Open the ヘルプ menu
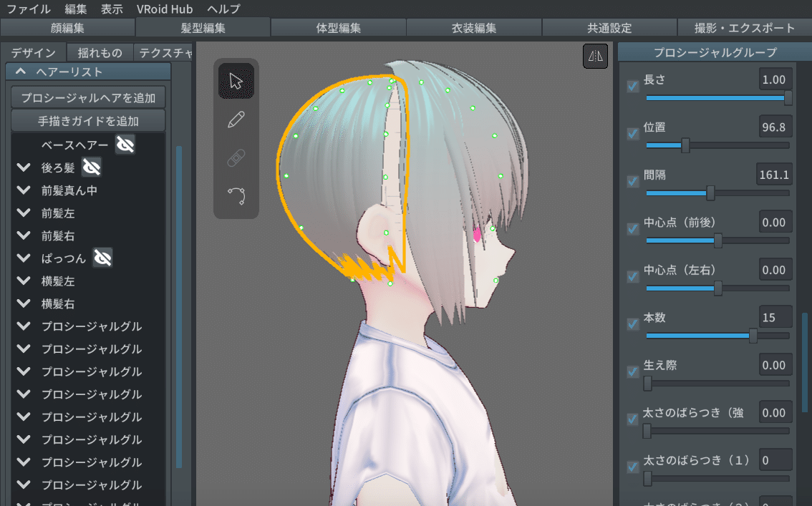This screenshot has height=506, width=812. [x=223, y=9]
